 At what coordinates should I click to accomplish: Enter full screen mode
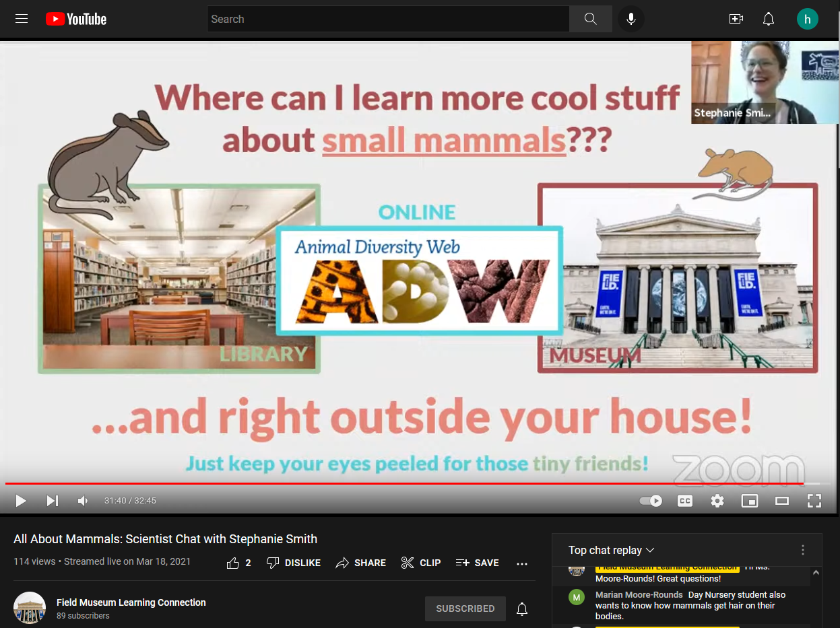pyautogui.click(x=814, y=501)
